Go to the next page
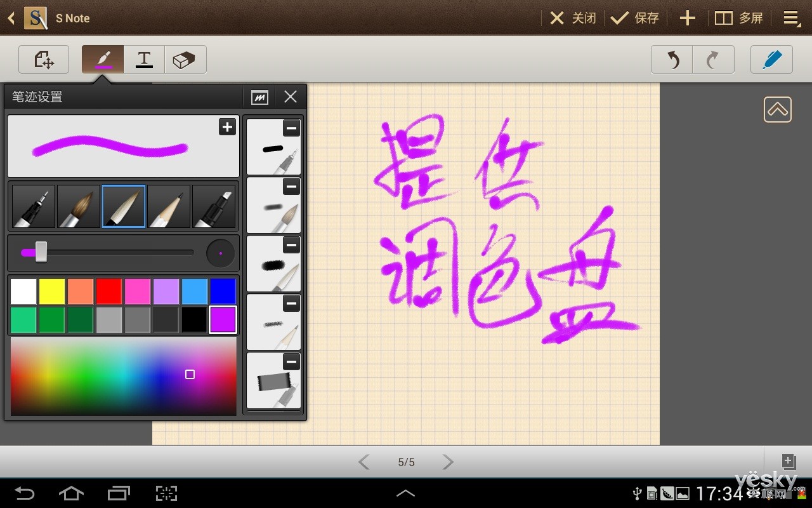The height and width of the screenshot is (508, 812). (448, 462)
